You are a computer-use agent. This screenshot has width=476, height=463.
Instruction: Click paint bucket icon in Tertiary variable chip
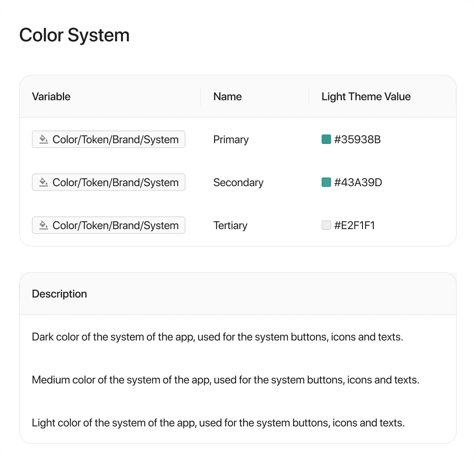pos(43,225)
